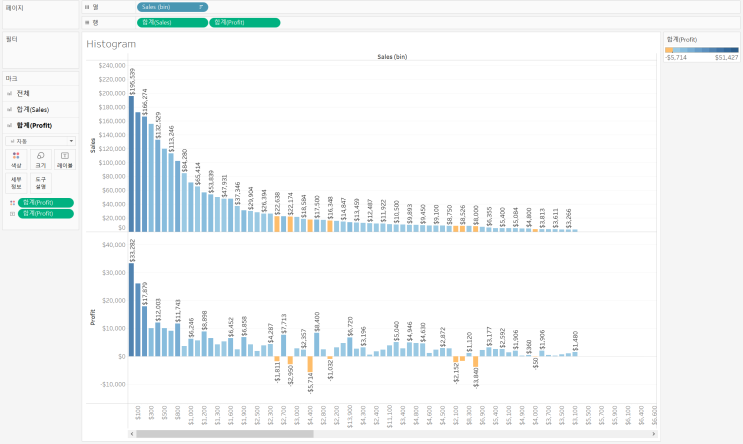Click the sort icon on Sales (bin) pill

pos(201,7)
